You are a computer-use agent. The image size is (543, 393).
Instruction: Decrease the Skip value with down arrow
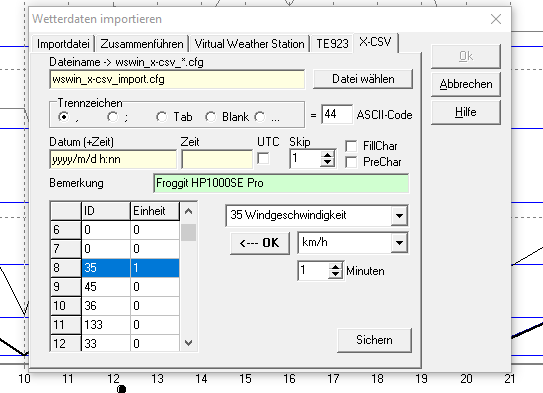(327, 162)
